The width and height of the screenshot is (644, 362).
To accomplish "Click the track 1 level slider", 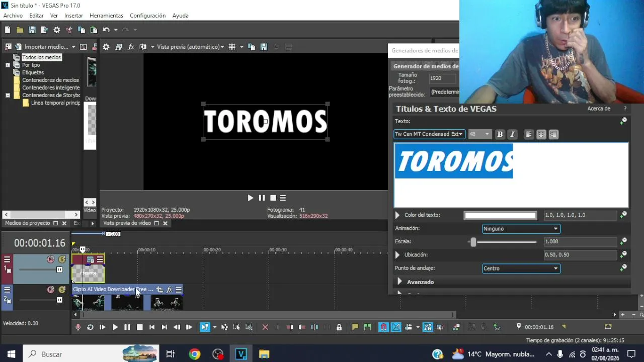I will tap(59, 269).
